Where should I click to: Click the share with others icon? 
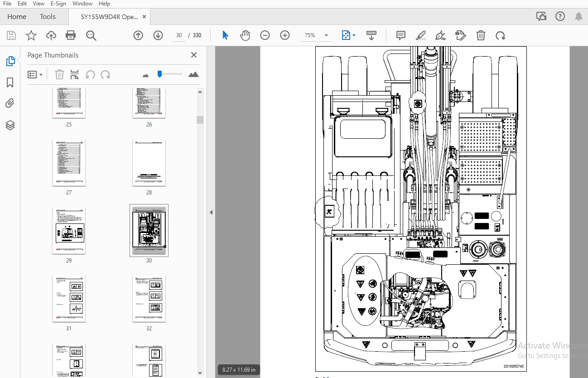point(541,17)
